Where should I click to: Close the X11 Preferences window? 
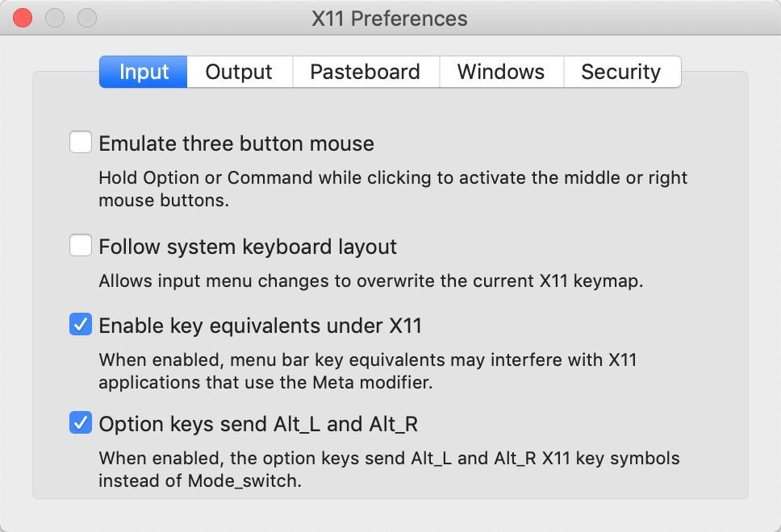(23, 18)
